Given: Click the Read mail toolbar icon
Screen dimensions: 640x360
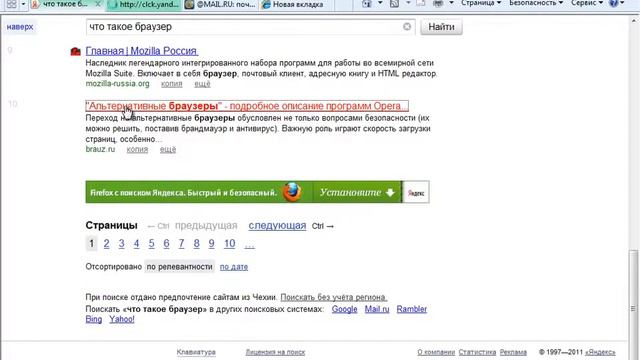Looking at the screenshot, I should tap(420, 3).
